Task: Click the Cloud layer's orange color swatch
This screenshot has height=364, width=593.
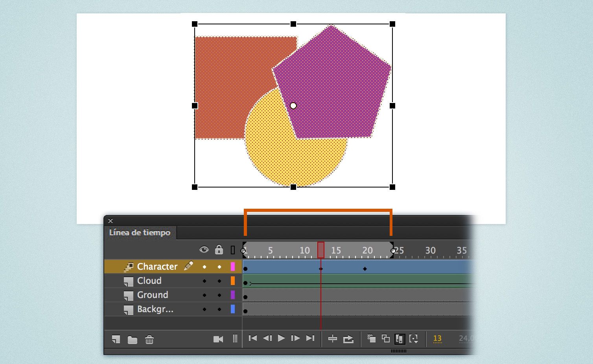Action: (x=232, y=281)
